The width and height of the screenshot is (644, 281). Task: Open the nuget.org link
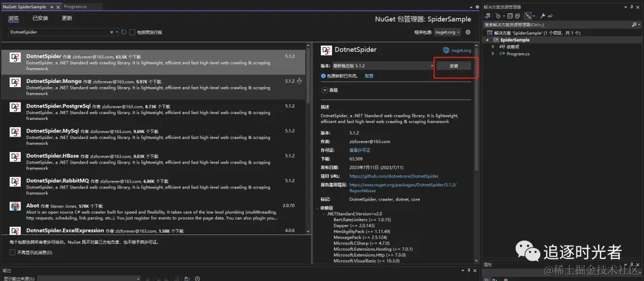(x=461, y=50)
